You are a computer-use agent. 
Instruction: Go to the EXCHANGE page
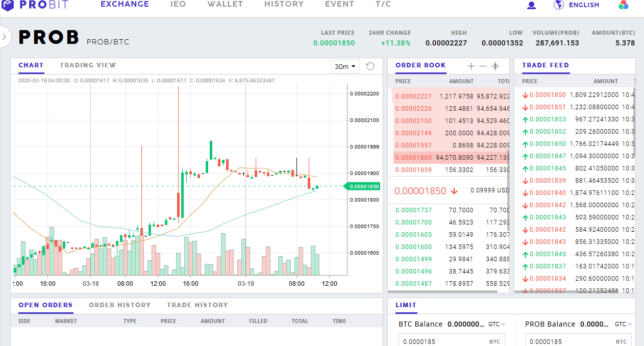[x=125, y=4]
